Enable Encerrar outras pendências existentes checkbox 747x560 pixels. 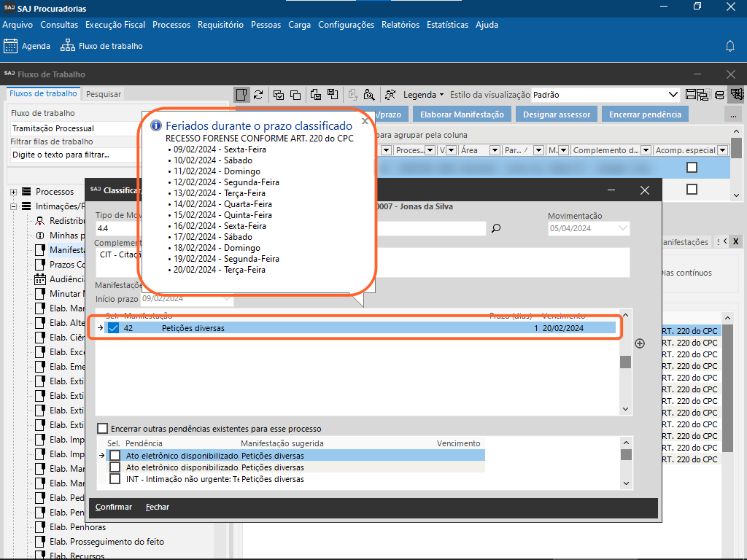click(102, 429)
